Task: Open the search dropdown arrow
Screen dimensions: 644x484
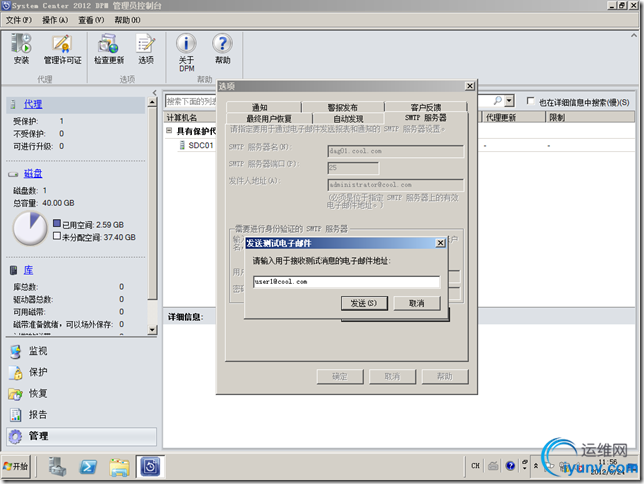Action: tap(509, 101)
